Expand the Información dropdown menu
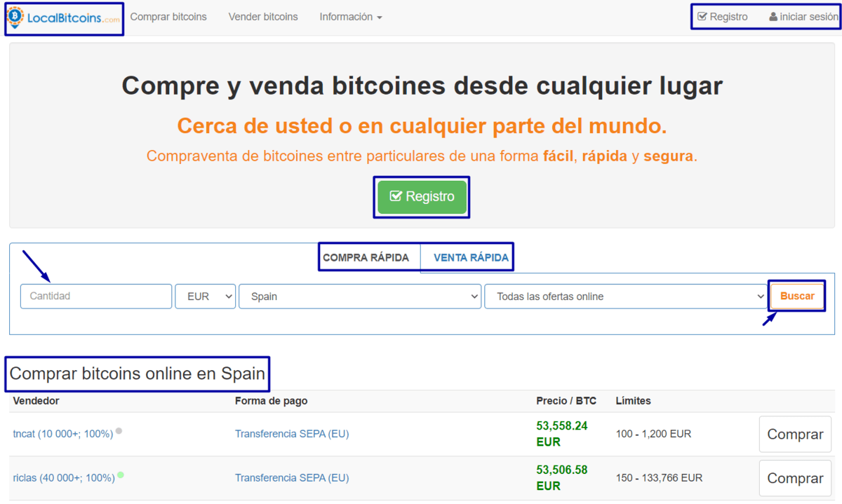 pos(350,17)
